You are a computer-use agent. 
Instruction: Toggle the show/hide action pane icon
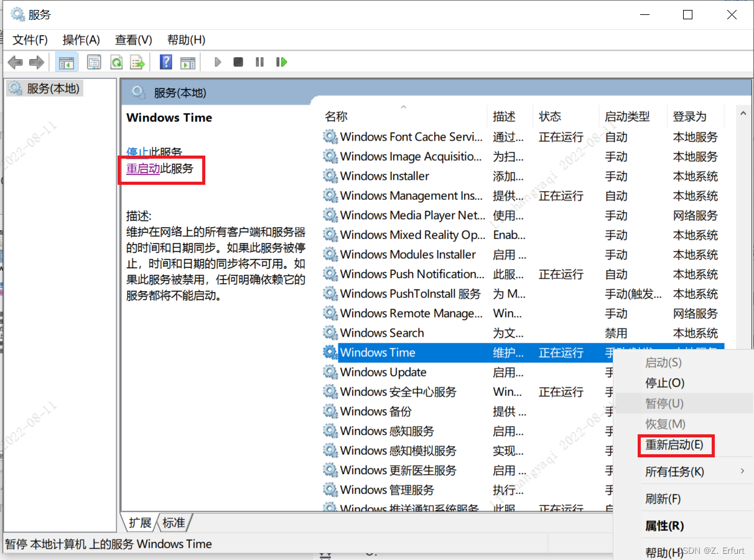pyautogui.click(x=187, y=62)
